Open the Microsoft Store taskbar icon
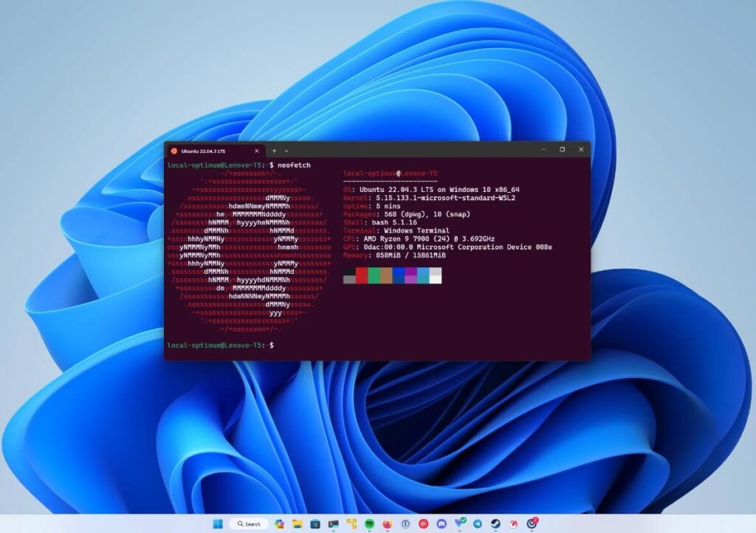This screenshot has width=756, height=533. (x=315, y=524)
